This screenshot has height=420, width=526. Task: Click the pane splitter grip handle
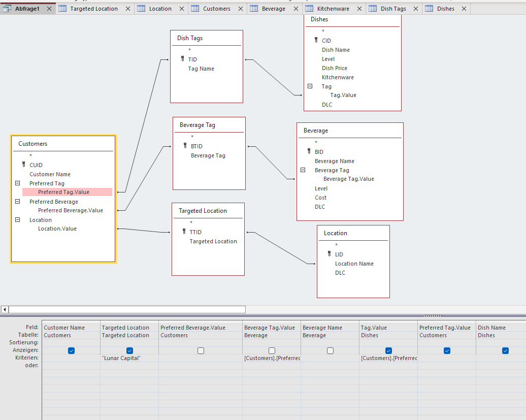tap(433, 316)
